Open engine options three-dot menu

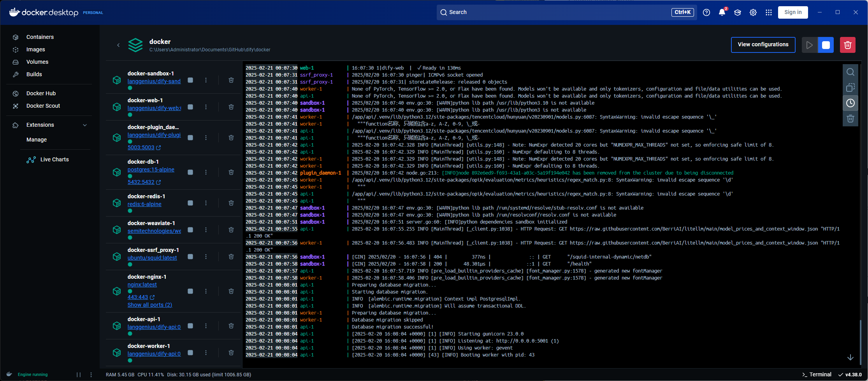tap(91, 375)
